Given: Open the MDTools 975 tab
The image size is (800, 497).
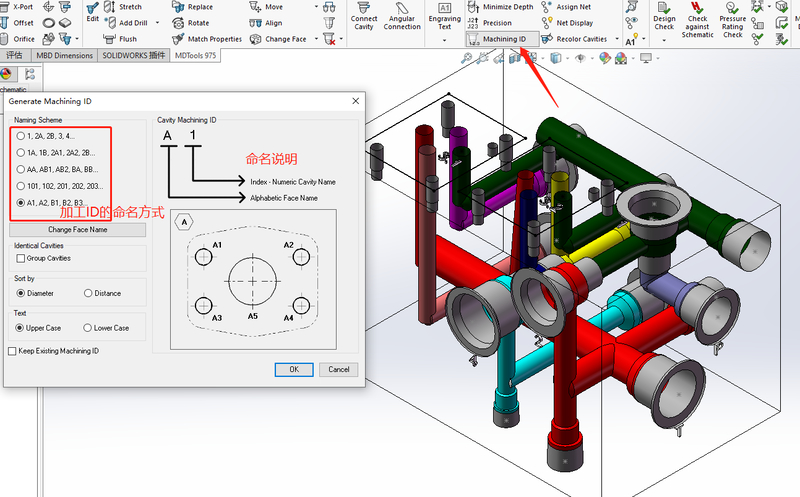Looking at the screenshot, I should 195,55.
